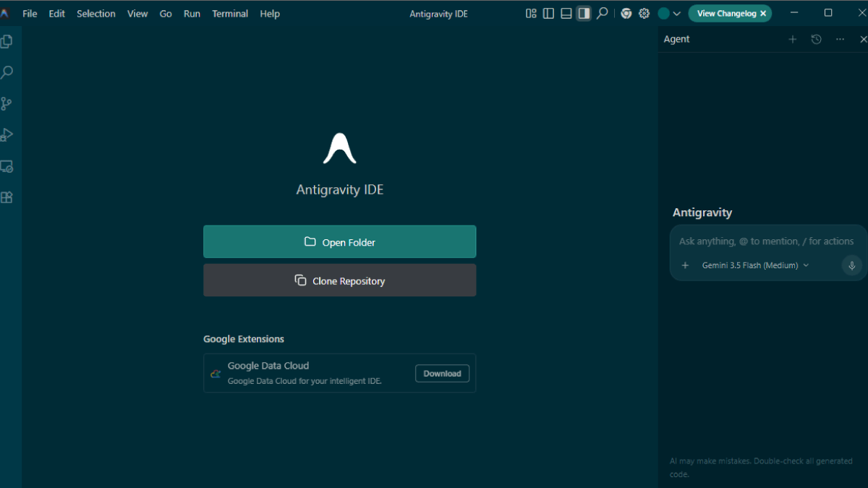Dismiss the View Changelog pill
The height and width of the screenshot is (488, 868).
click(x=763, y=14)
